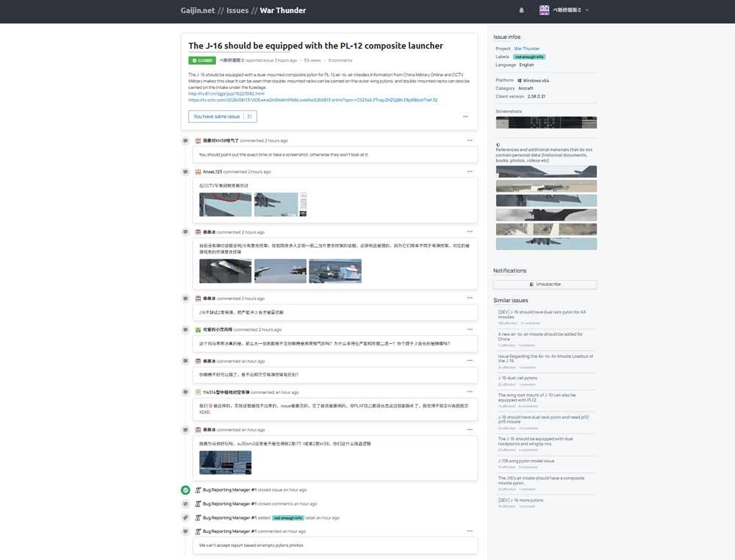Open the tv.cctv.com reference link

pos(312,100)
